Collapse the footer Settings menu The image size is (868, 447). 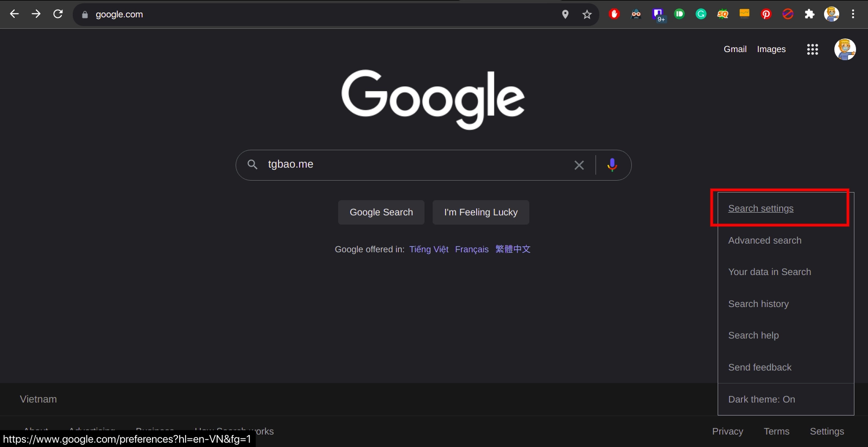coord(827,431)
